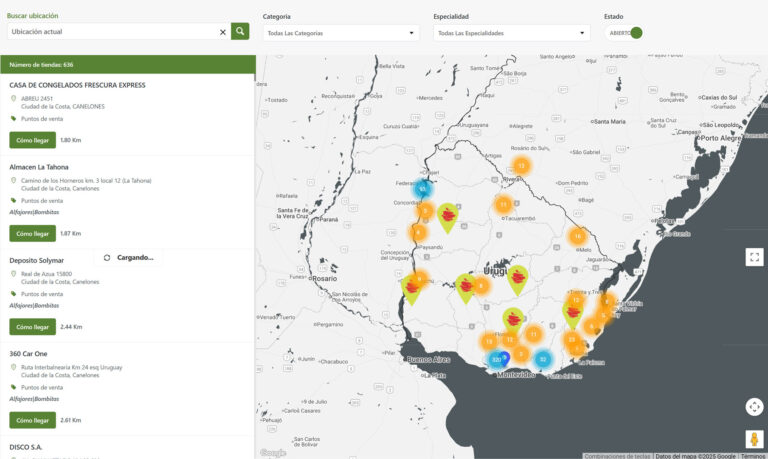This screenshot has width=768, height=459.
Task: Click the blue 320 cluster near Montevideo
Action: tap(496, 359)
